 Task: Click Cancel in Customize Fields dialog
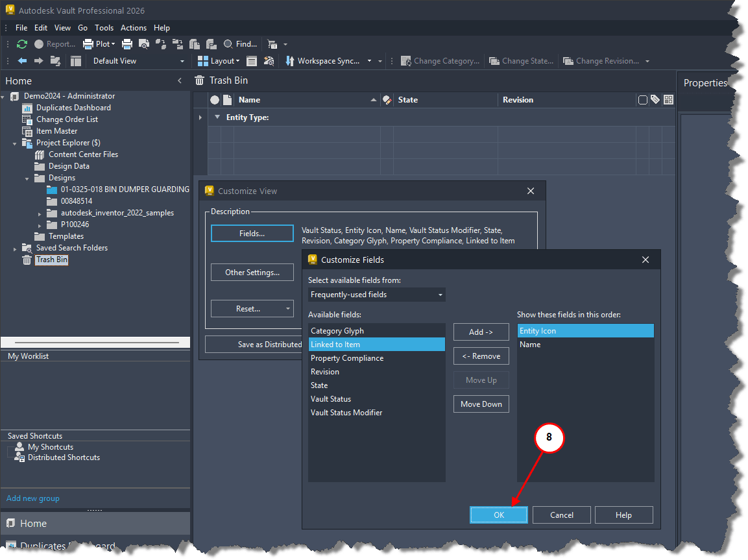pos(561,515)
